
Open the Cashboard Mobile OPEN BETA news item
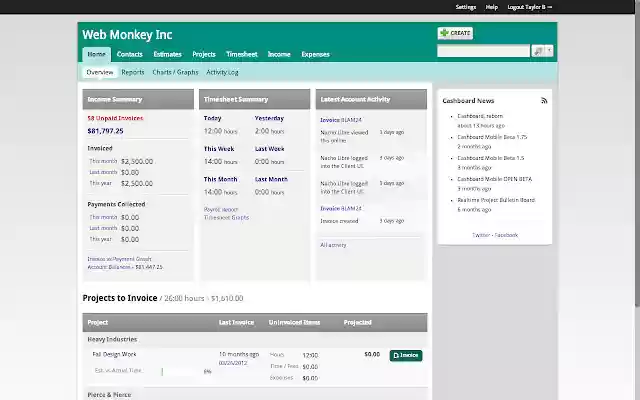tap(494, 179)
